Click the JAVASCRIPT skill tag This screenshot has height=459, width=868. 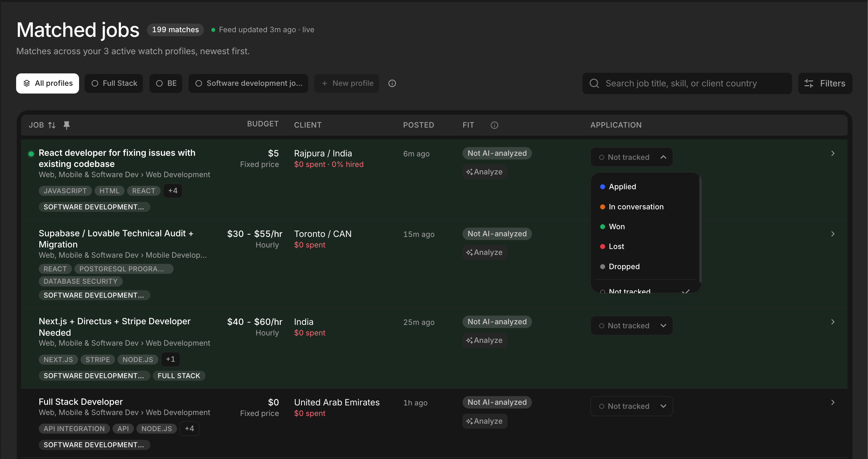[65, 191]
